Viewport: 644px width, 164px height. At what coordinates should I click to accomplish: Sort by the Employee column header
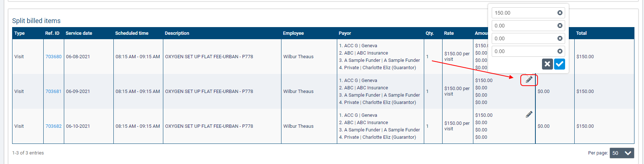293,33
